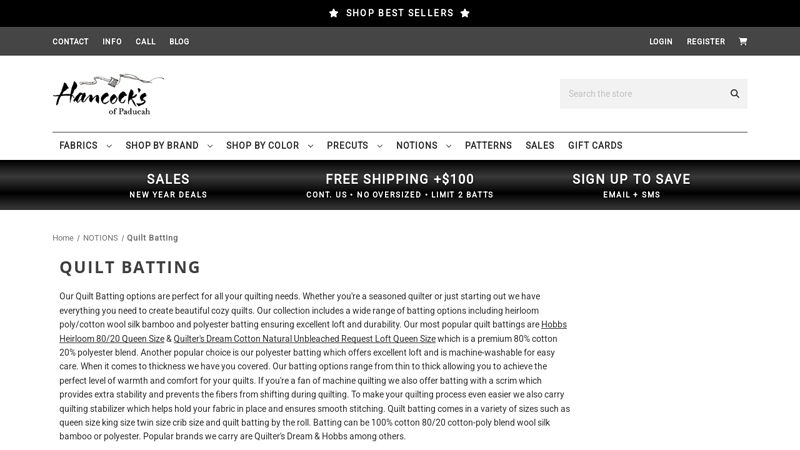Viewport: 800px width, 450px height.
Task: Open the Notions dropdown menu
Action: (x=423, y=146)
